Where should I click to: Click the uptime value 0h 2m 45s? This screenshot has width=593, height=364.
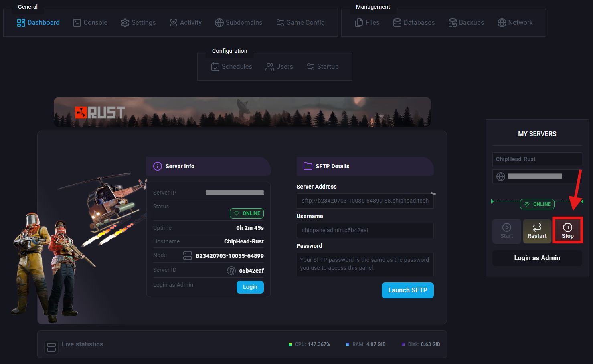[x=250, y=228]
